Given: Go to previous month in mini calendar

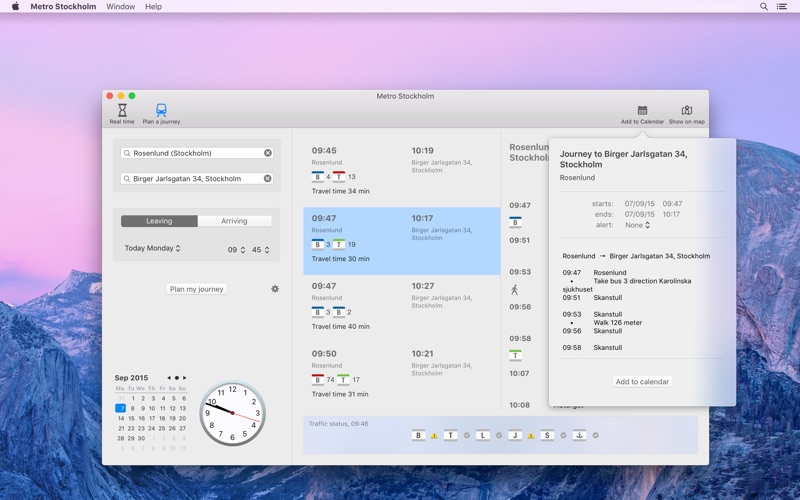Looking at the screenshot, I should click(169, 378).
